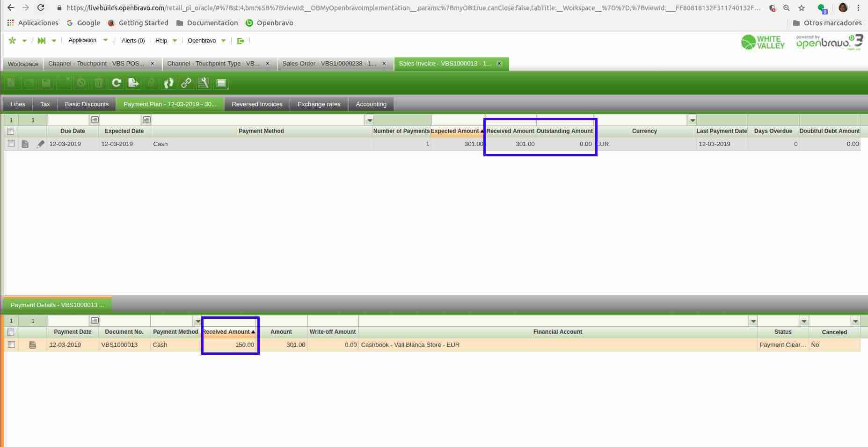Open the recent views skip-forward icon

click(x=42, y=41)
